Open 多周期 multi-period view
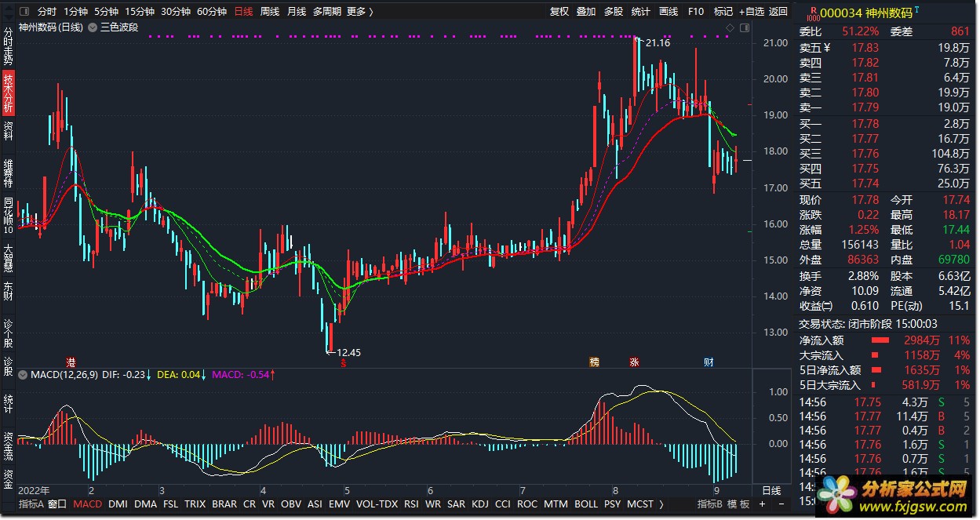Viewport: 980px width, 520px height. pos(326,12)
